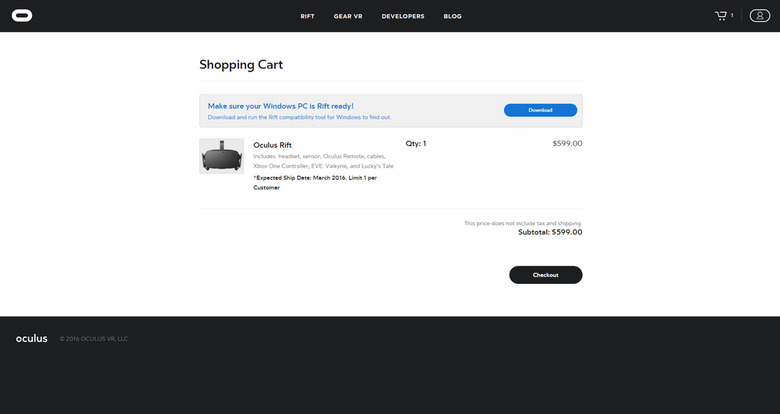The image size is (780, 414).
Task: Go to the GEAR VR page
Action: (348, 16)
